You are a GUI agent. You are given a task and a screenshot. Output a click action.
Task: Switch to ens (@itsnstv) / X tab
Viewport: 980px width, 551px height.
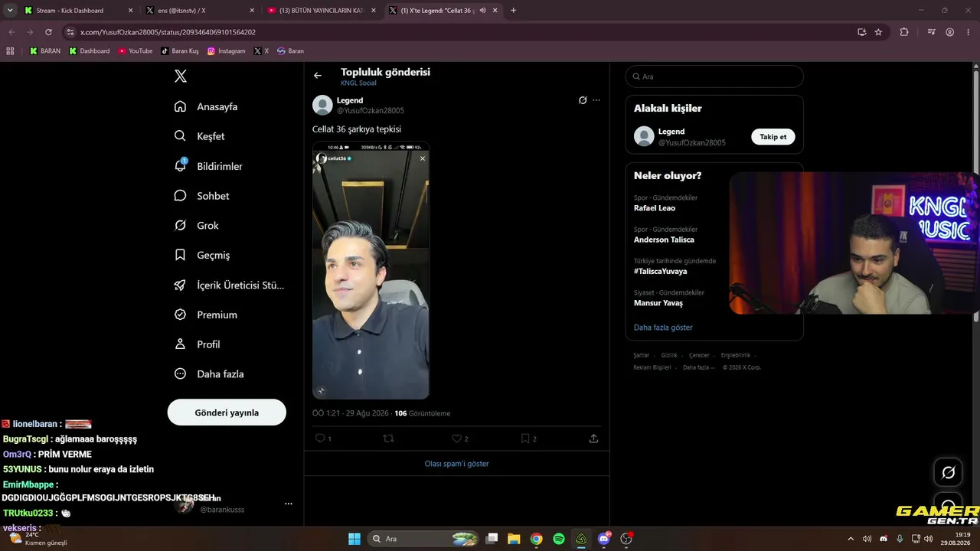tap(201, 11)
